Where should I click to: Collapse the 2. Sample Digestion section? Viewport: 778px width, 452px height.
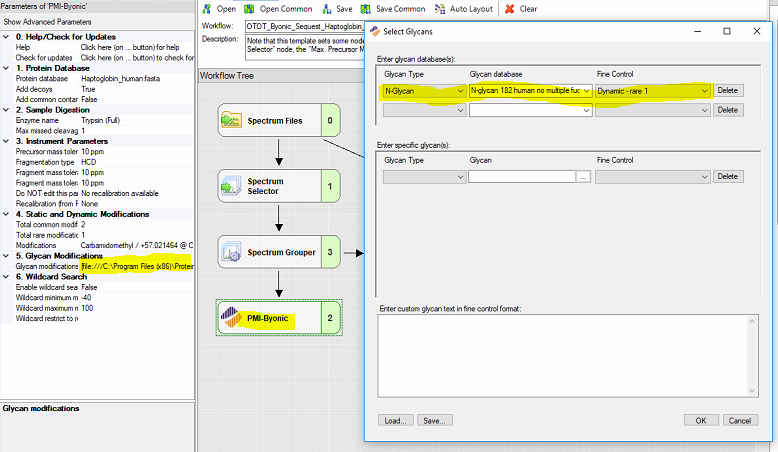pos(6,110)
